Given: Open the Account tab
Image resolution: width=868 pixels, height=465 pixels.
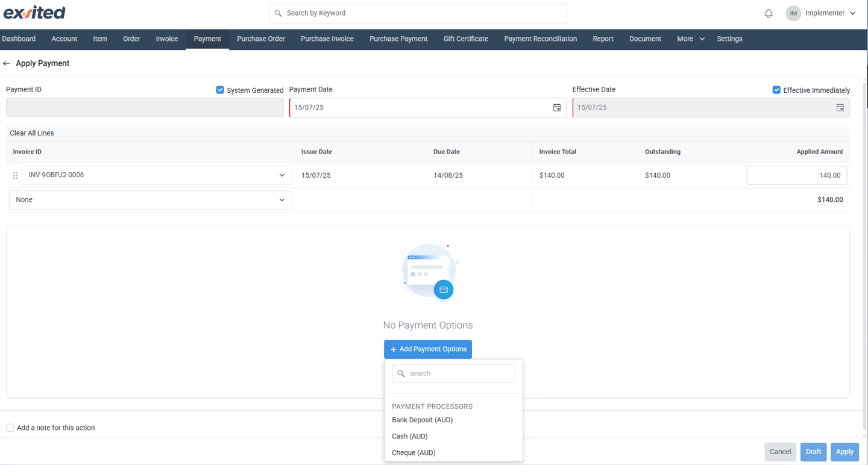Looking at the screenshot, I should 64,39.
